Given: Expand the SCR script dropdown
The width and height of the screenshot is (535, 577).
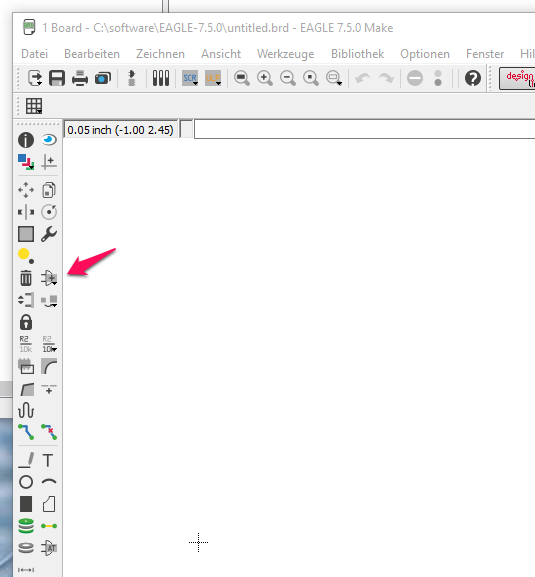Looking at the screenshot, I should click(190, 78).
